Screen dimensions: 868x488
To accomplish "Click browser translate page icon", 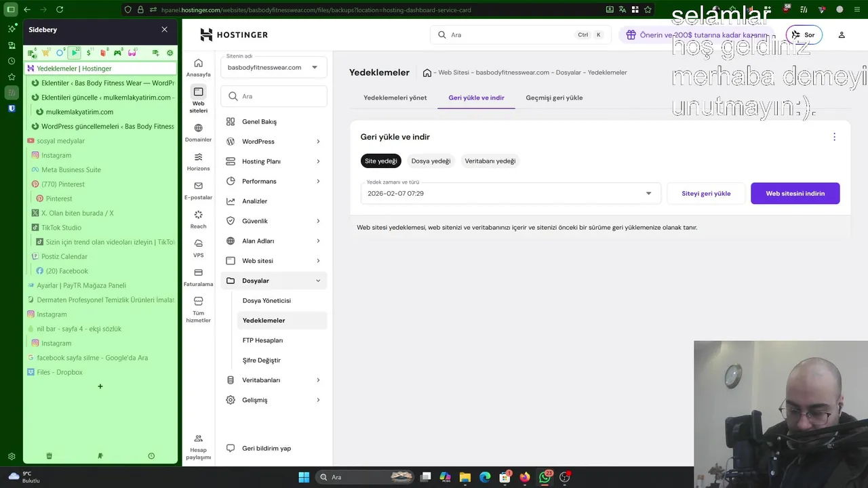I will tap(622, 9).
